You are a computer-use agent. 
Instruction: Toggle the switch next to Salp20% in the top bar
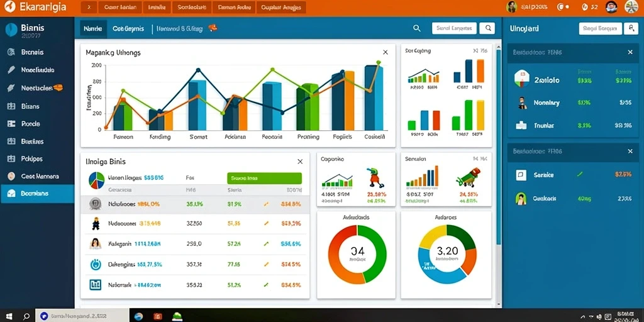[x=563, y=7]
